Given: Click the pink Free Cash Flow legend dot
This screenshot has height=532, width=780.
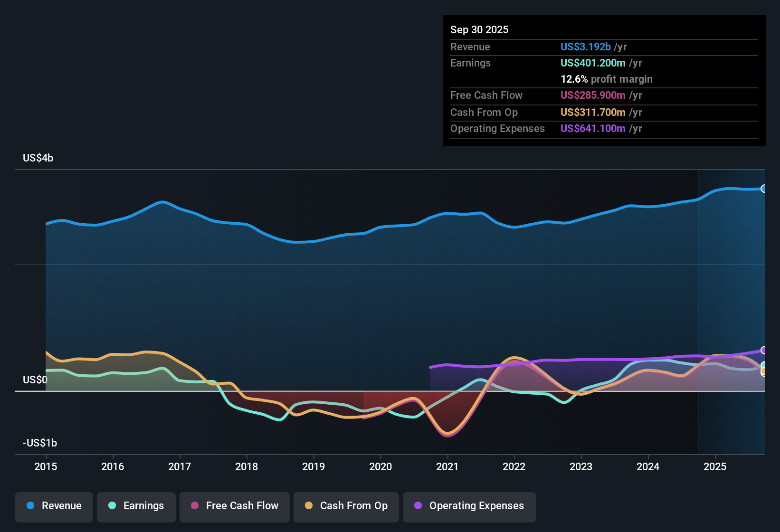Looking at the screenshot, I should (x=195, y=505).
